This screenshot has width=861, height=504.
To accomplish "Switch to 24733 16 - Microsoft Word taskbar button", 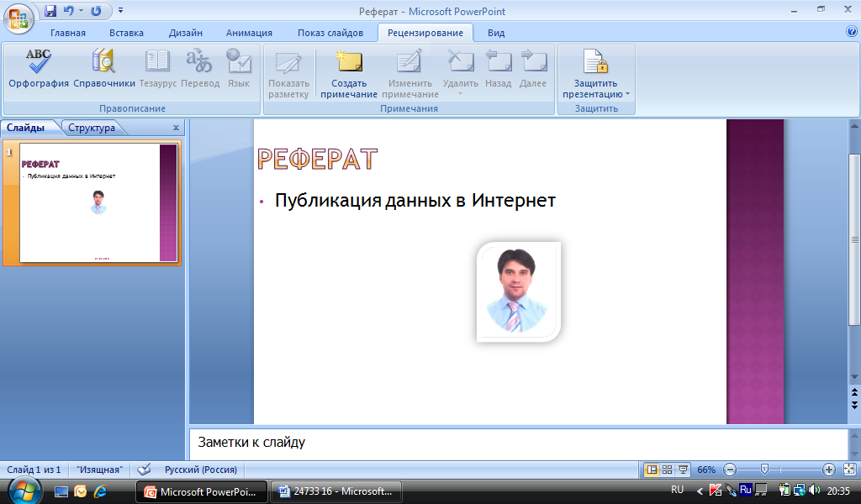I will pos(337,491).
